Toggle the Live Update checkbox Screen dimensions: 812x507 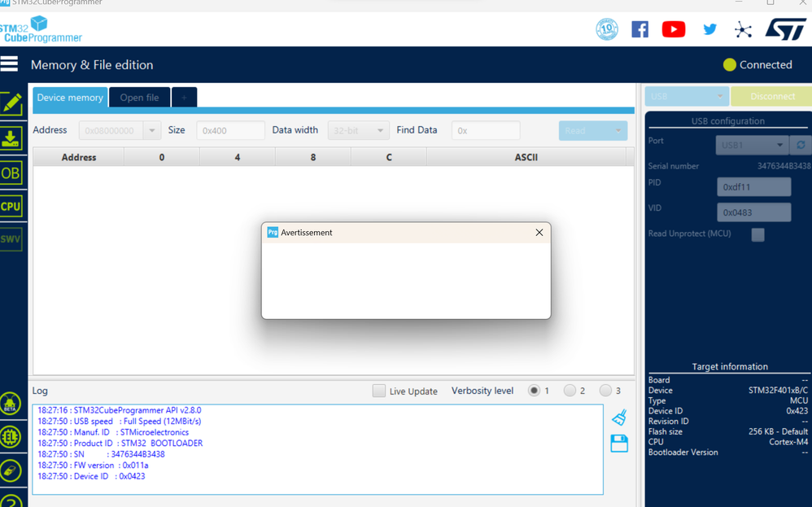[x=379, y=391]
